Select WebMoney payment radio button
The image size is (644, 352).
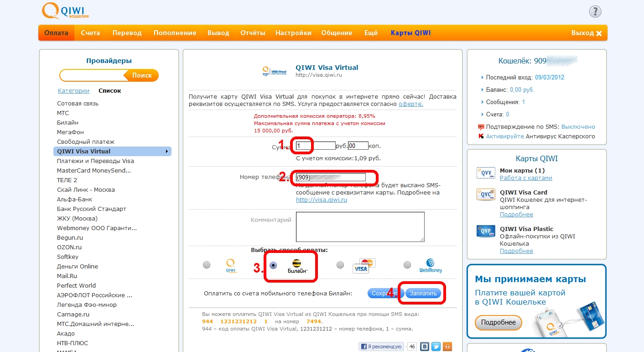407,265
